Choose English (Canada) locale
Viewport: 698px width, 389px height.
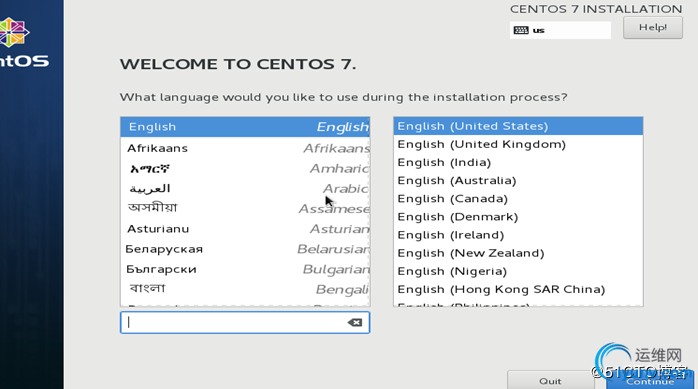518,199
